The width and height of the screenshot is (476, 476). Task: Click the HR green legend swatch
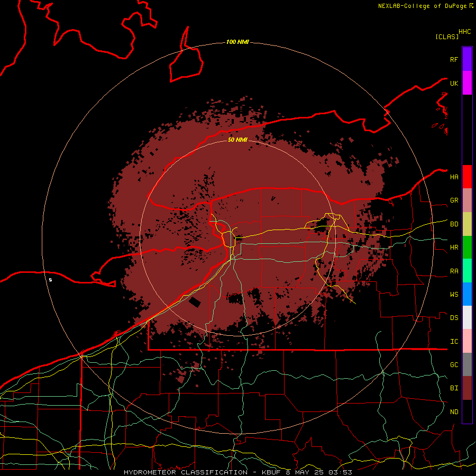[x=467, y=247]
